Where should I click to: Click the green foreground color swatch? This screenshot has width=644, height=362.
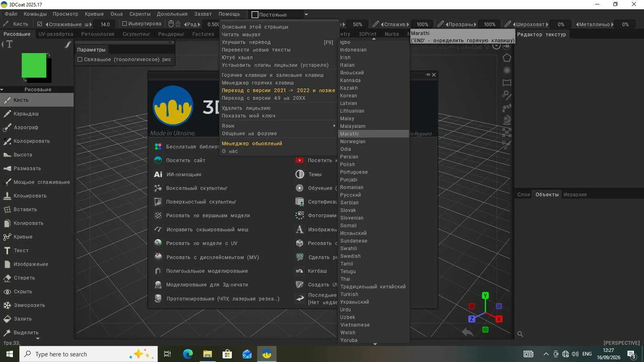(x=34, y=65)
